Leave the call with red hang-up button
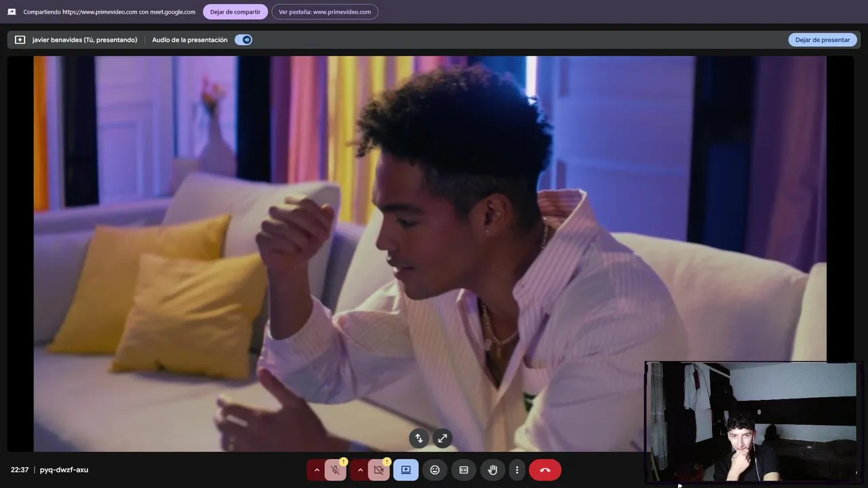This screenshot has height=488, width=868. click(545, 470)
